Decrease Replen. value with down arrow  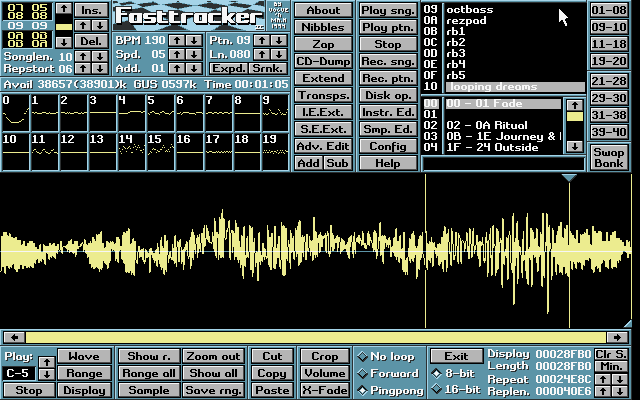tap(620, 391)
